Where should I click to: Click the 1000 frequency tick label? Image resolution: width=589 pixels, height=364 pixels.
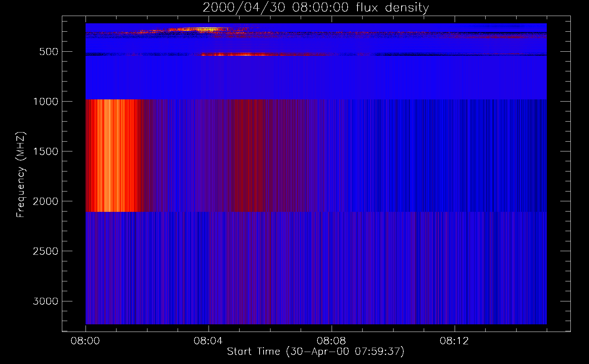click(46, 102)
